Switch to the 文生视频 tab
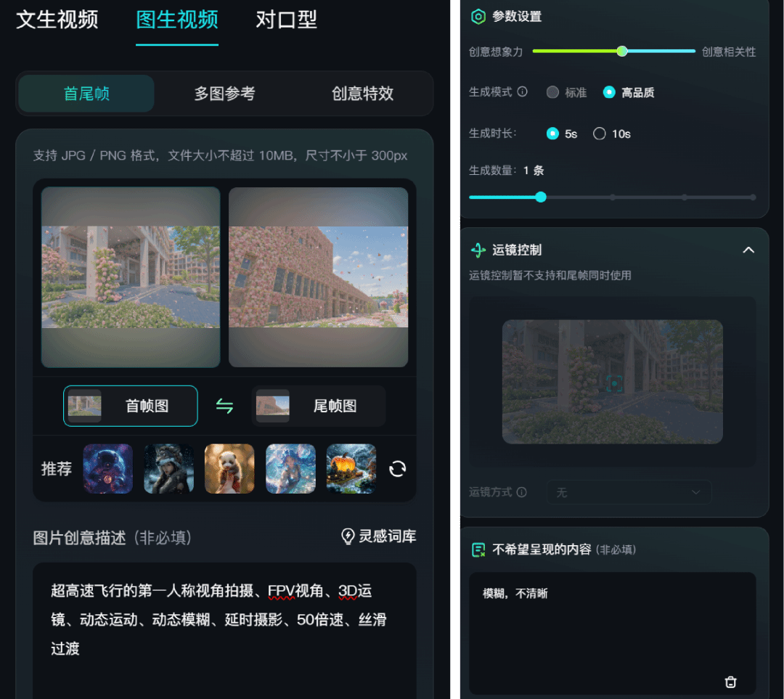 (57, 20)
